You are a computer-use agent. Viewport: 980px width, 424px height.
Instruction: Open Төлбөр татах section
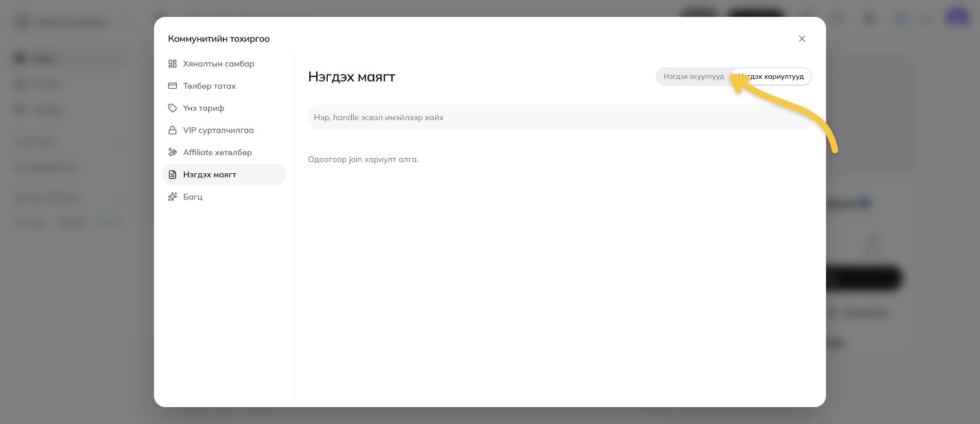click(224, 86)
